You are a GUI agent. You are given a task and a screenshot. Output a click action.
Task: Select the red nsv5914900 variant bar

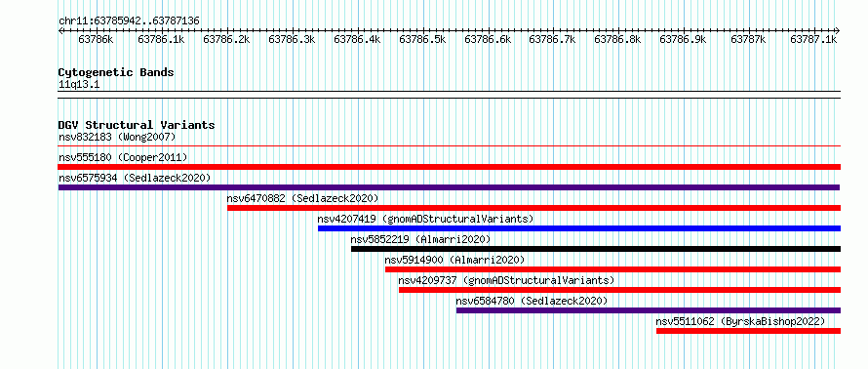click(x=612, y=269)
